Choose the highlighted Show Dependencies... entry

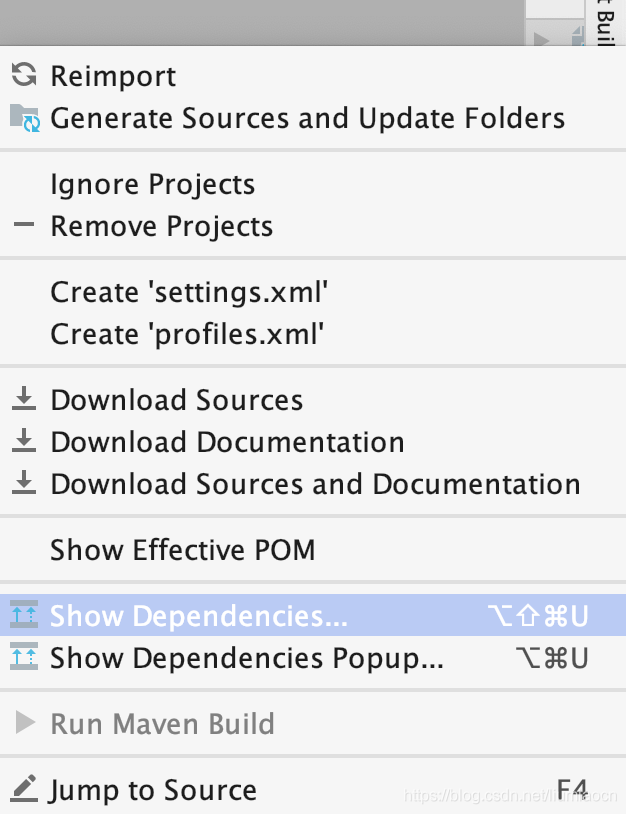pyautogui.click(x=313, y=615)
